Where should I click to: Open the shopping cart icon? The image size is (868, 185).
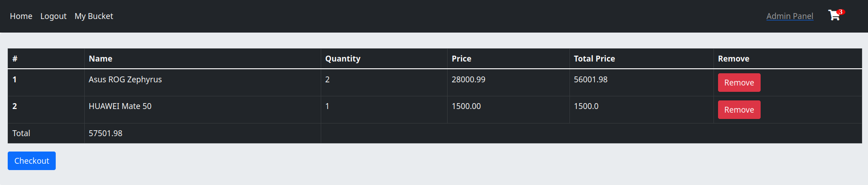pyautogui.click(x=834, y=16)
